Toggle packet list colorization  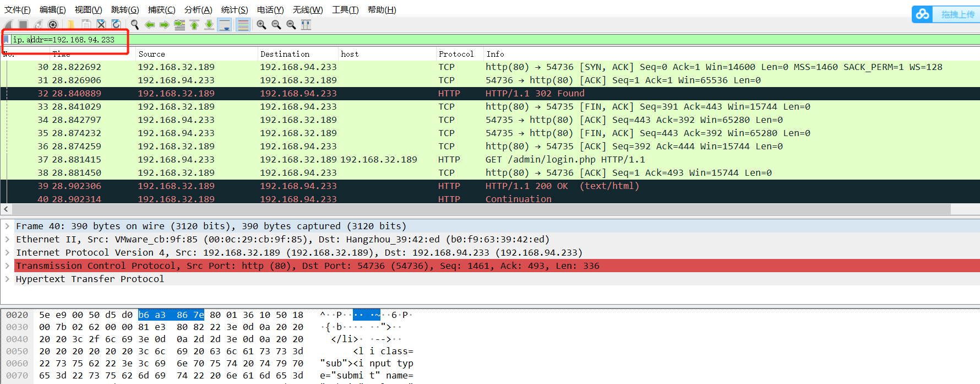point(243,25)
